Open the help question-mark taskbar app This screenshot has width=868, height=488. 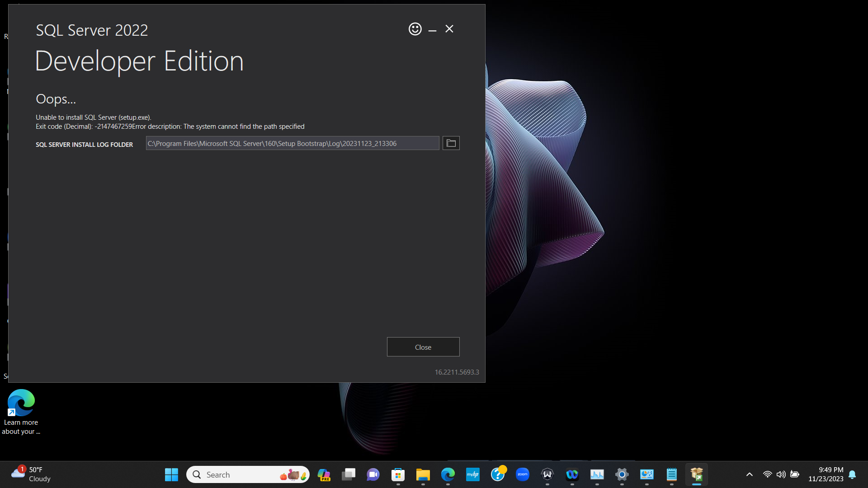(x=498, y=474)
